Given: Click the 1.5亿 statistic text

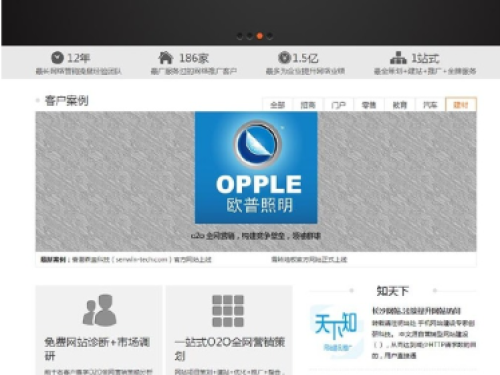Looking at the screenshot, I should point(305,58).
